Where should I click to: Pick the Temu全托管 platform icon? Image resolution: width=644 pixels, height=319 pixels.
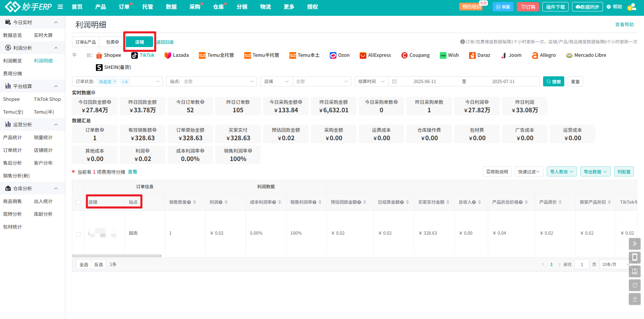202,55
